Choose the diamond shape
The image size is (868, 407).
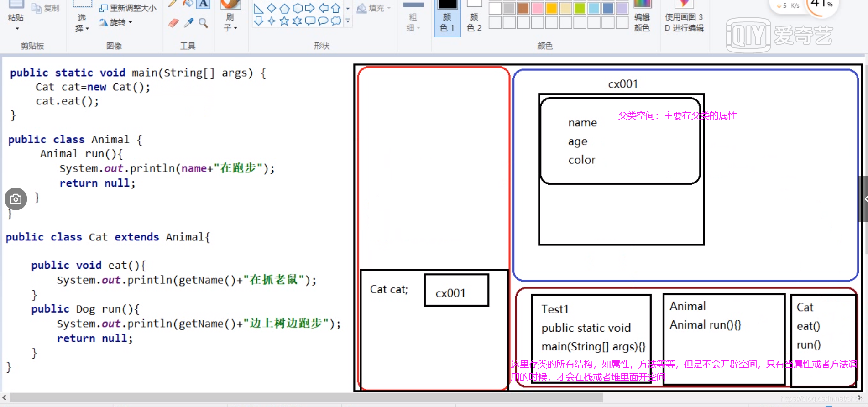click(x=271, y=8)
